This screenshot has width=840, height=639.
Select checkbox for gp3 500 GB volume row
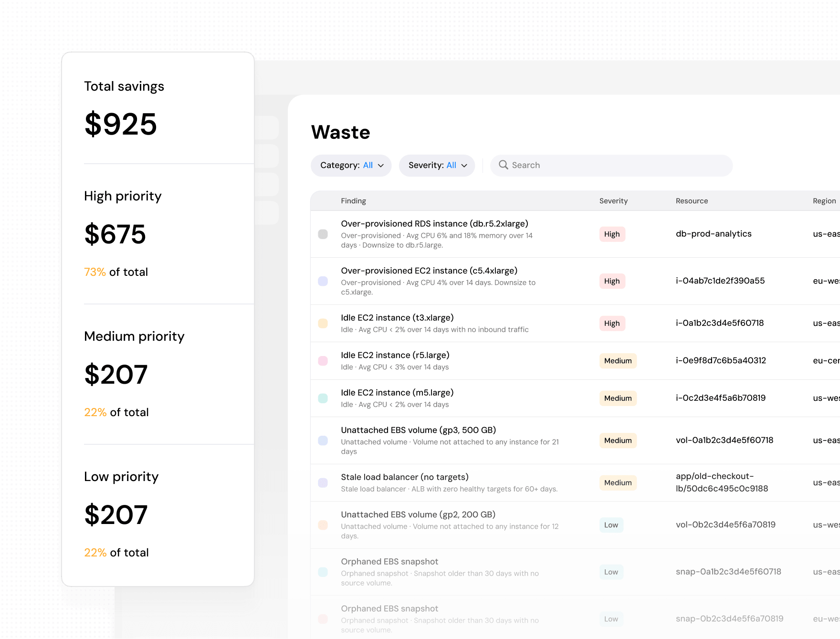[x=323, y=440]
